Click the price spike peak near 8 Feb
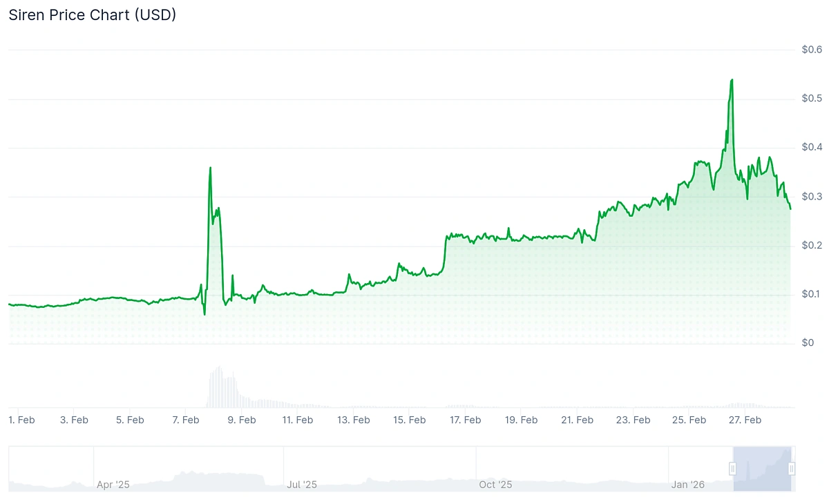This screenshot has height=504, width=829. [x=210, y=168]
